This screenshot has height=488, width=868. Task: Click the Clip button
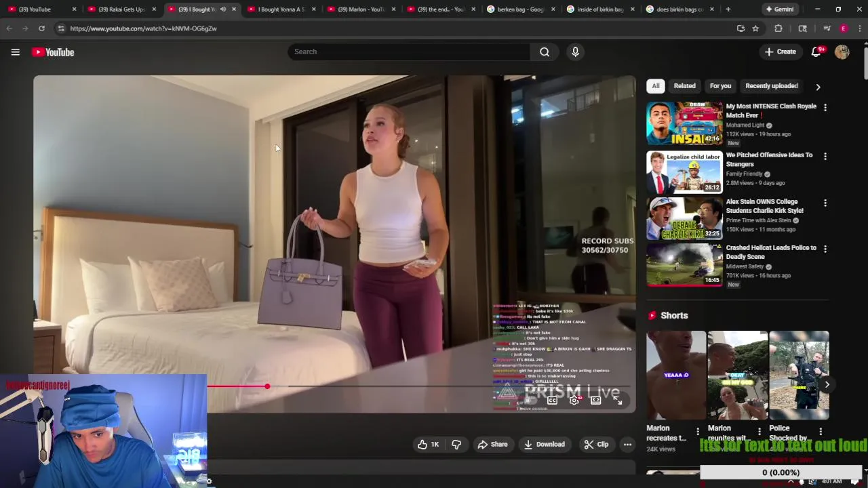[x=596, y=445]
